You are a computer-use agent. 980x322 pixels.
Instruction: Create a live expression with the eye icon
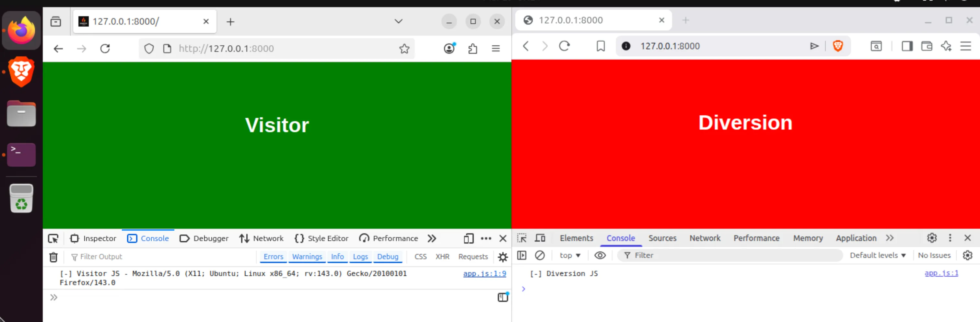pos(600,256)
